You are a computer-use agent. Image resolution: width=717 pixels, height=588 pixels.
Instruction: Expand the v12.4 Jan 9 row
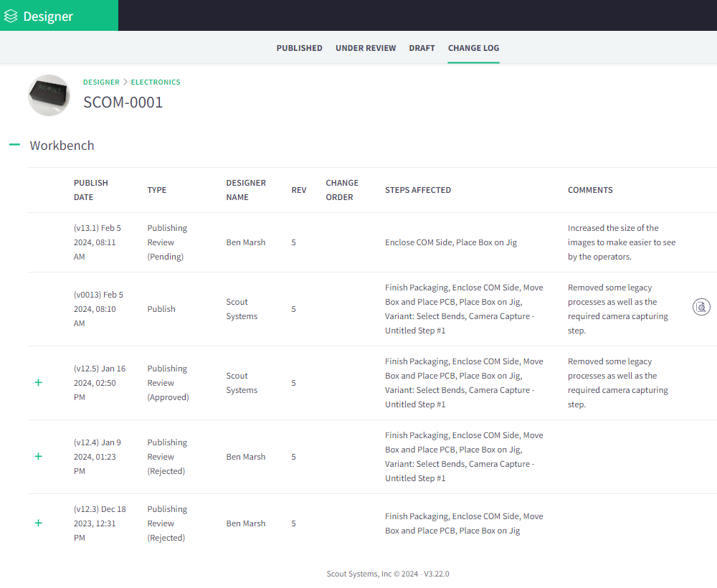[x=39, y=457]
